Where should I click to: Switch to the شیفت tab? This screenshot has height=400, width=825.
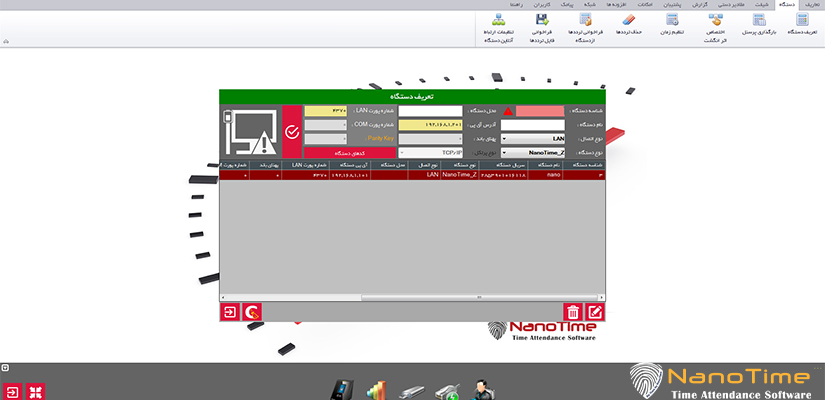tap(761, 4)
